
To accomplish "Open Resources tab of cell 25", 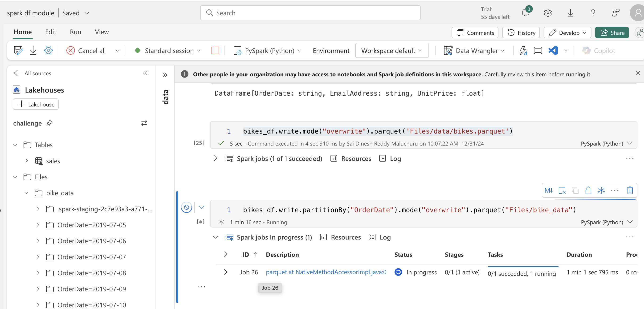I will (x=351, y=159).
